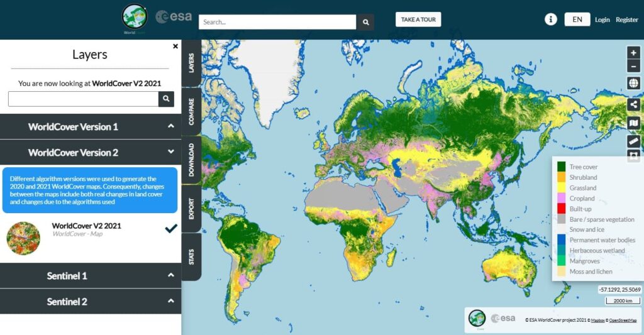Zoom out the map with minus button

click(x=633, y=66)
